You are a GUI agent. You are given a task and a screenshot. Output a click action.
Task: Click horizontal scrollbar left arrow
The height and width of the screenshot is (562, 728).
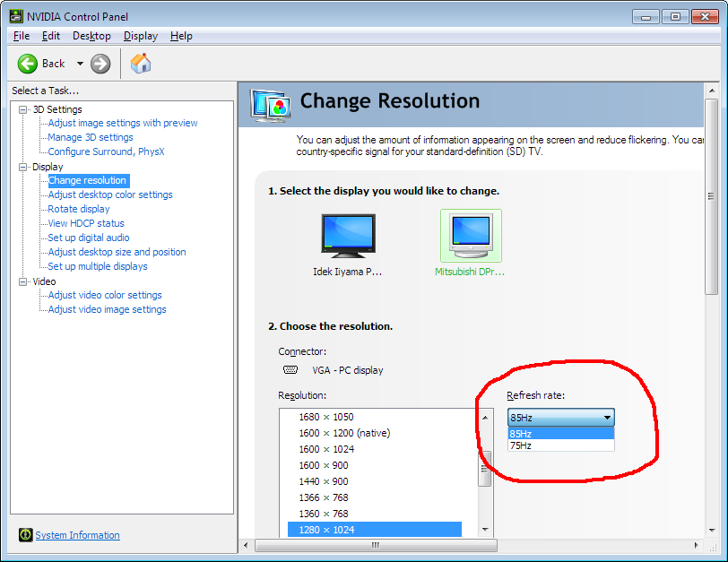coord(246,545)
